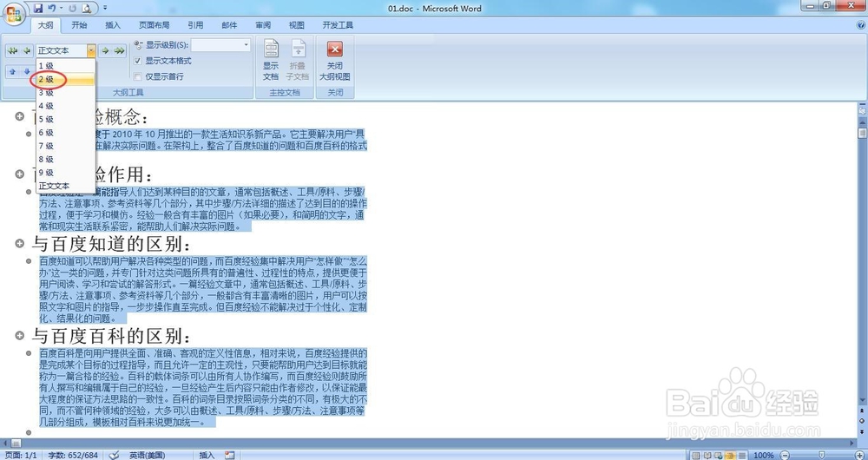This screenshot has height=460, width=868.
Task: Open the 开发工具 ribbon tab
Action: tap(338, 25)
